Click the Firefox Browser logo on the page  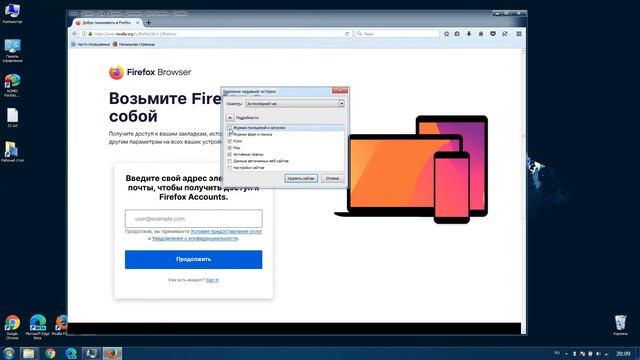click(150, 72)
